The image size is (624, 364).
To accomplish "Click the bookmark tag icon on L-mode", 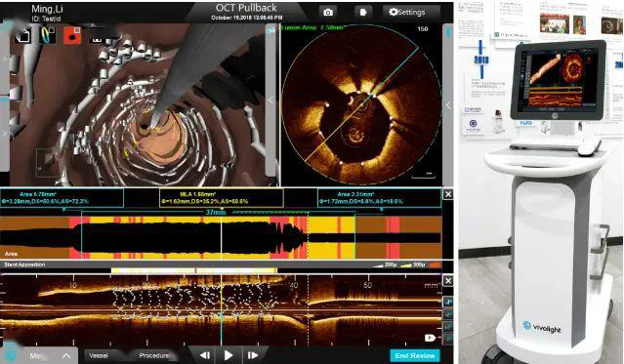I will (430, 338).
